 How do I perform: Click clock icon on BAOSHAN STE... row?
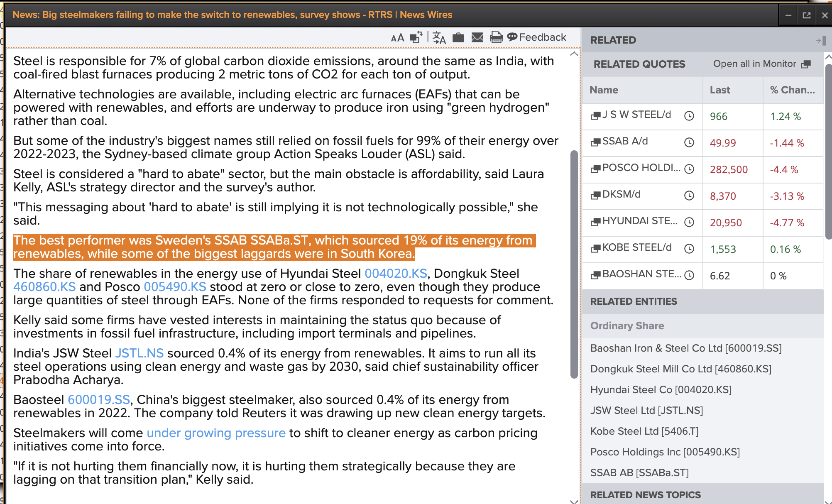[689, 275]
